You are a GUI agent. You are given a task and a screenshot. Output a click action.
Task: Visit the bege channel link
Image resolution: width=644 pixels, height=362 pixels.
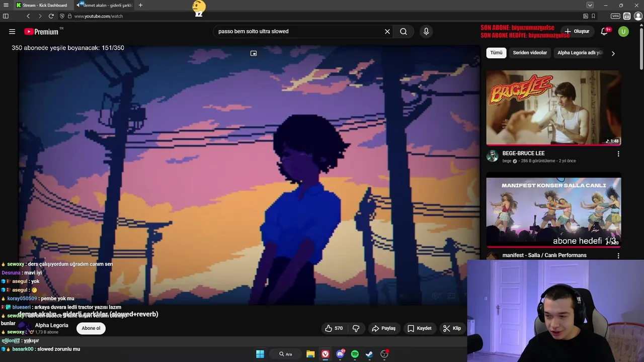click(x=507, y=161)
